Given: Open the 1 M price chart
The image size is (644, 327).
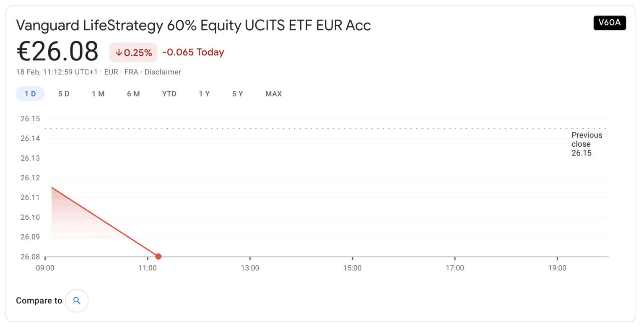Looking at the screenshot, I should 98,93.
